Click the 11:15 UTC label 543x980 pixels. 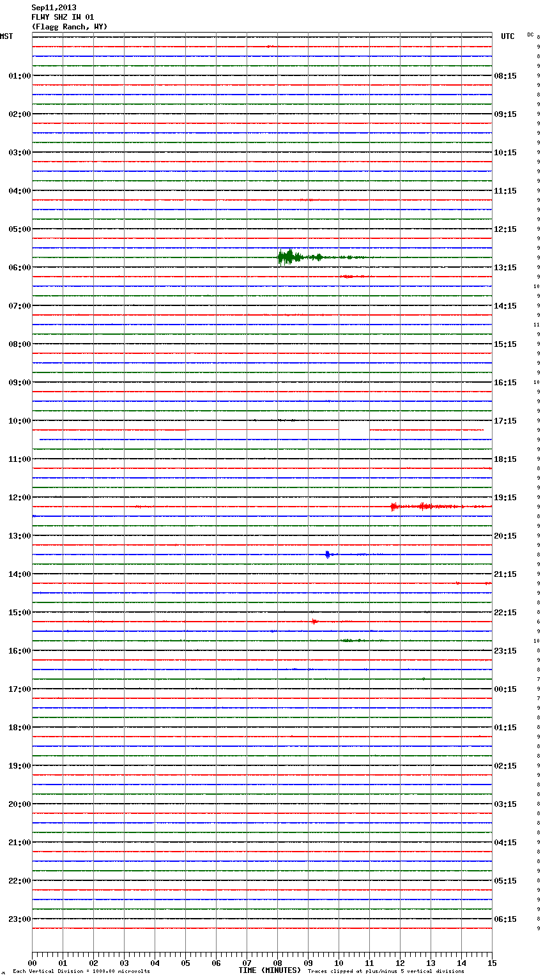click(x=505, y=191)
